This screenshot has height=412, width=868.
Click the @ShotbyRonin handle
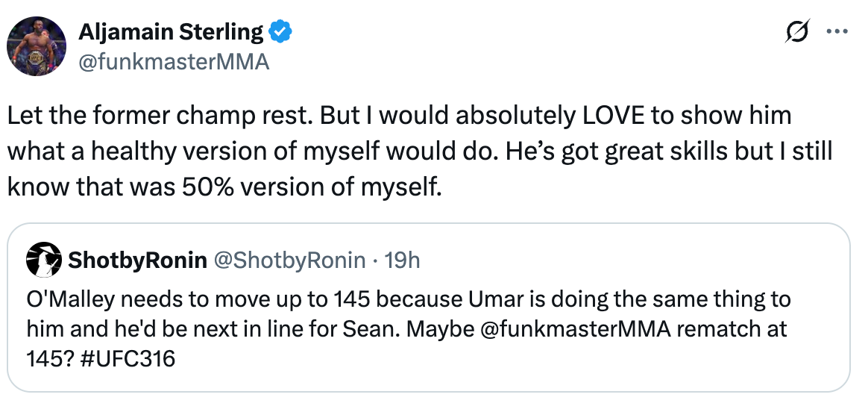(289, 260)
